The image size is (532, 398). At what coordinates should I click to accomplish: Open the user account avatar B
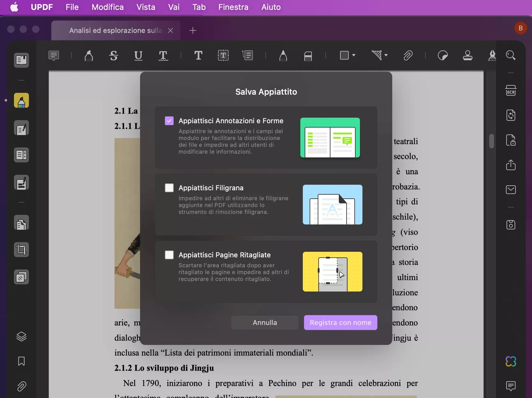click(521, 28)
